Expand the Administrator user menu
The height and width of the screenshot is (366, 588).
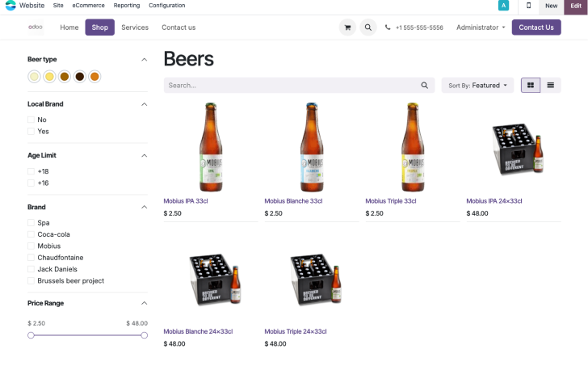click(x=481, y=27)
